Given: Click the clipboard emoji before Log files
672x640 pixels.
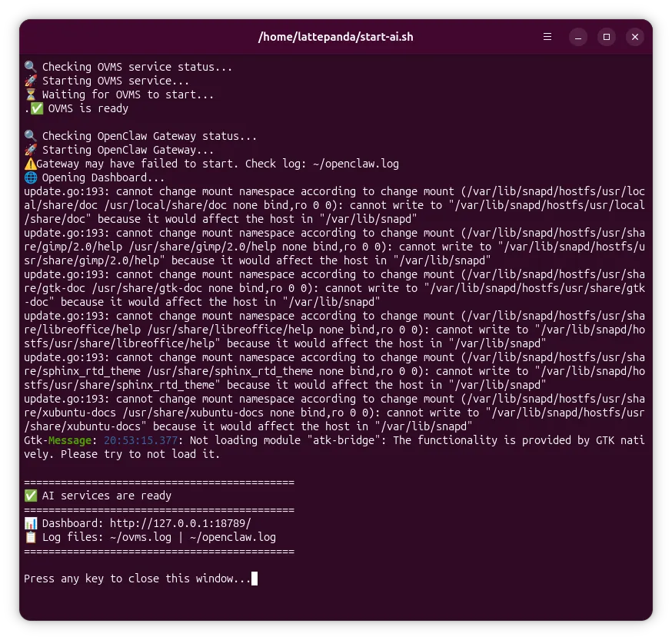Looking at the screenshot, I should [31, 537].
